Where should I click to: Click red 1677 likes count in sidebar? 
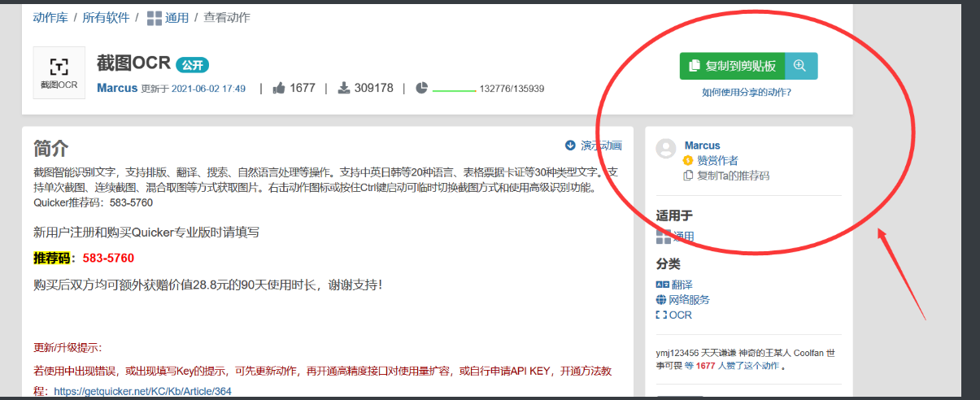click(x=707, y=366)
